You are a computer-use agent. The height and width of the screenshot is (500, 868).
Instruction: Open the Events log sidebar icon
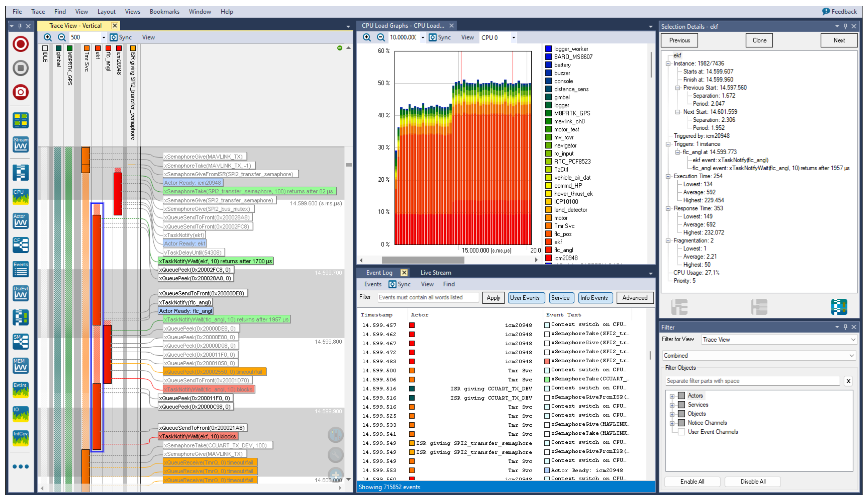click(21, 269)
